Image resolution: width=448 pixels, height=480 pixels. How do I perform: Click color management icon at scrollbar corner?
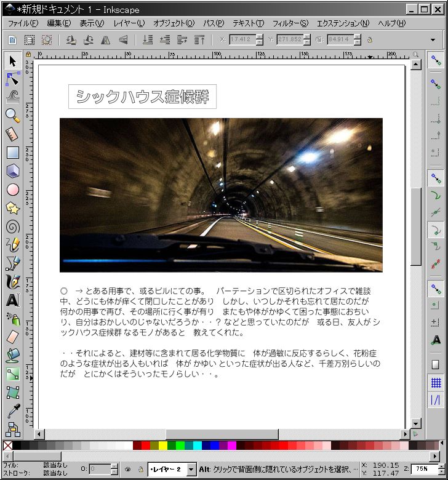click(415, 434)
